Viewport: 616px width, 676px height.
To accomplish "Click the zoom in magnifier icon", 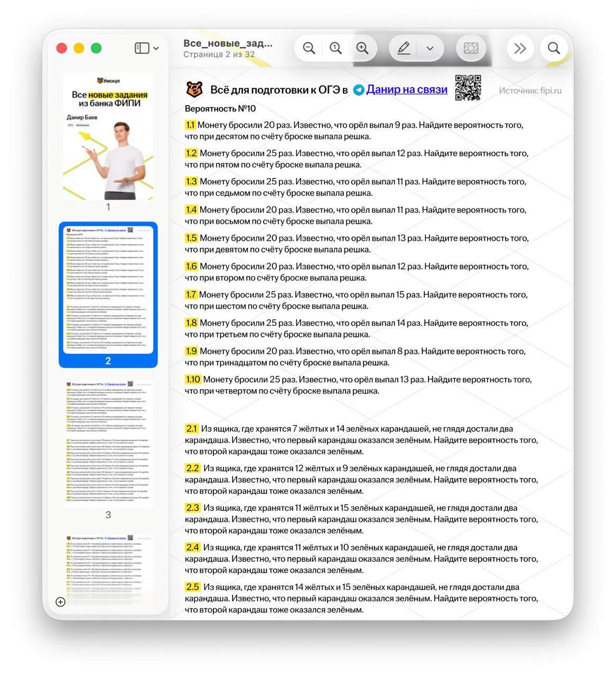I will point(362,48).
